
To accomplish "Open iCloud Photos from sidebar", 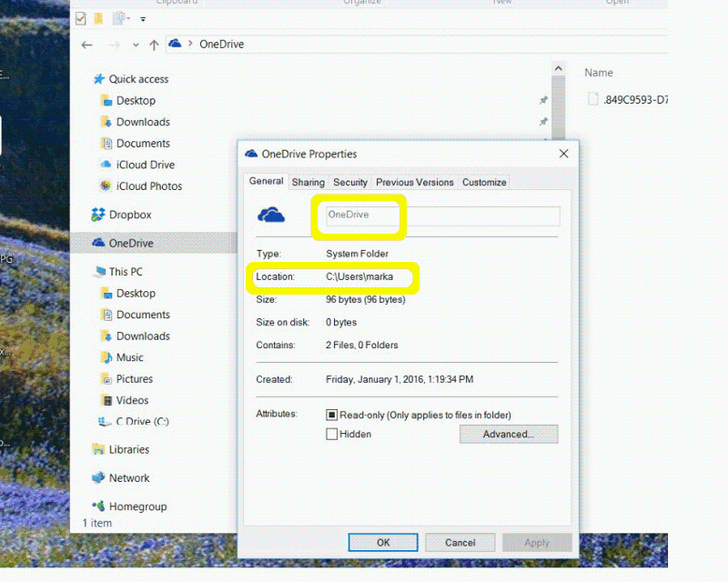I will (148, 186).
